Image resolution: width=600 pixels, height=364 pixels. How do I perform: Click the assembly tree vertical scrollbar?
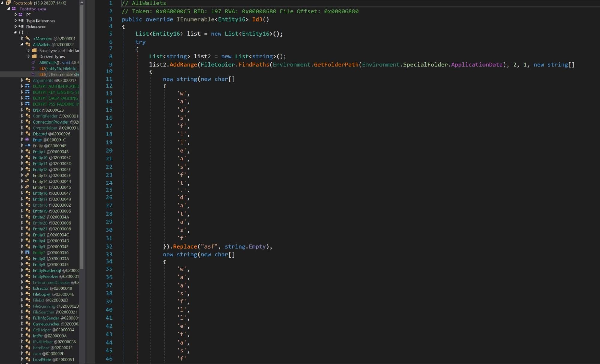pos(82,135)
